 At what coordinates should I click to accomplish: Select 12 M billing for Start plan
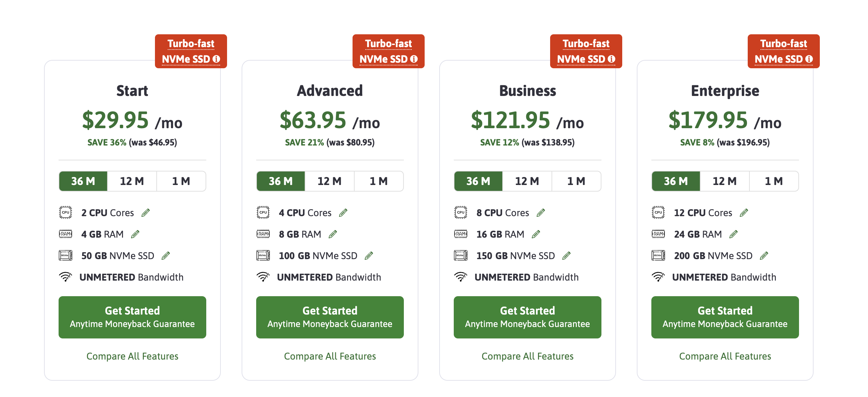click(x=132, y=181)
